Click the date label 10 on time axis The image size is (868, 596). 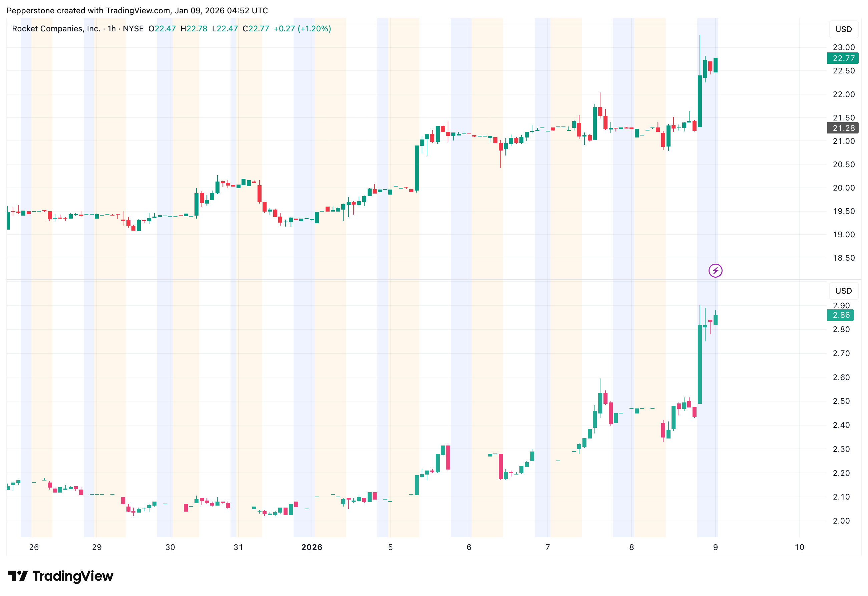click(799, 547)
